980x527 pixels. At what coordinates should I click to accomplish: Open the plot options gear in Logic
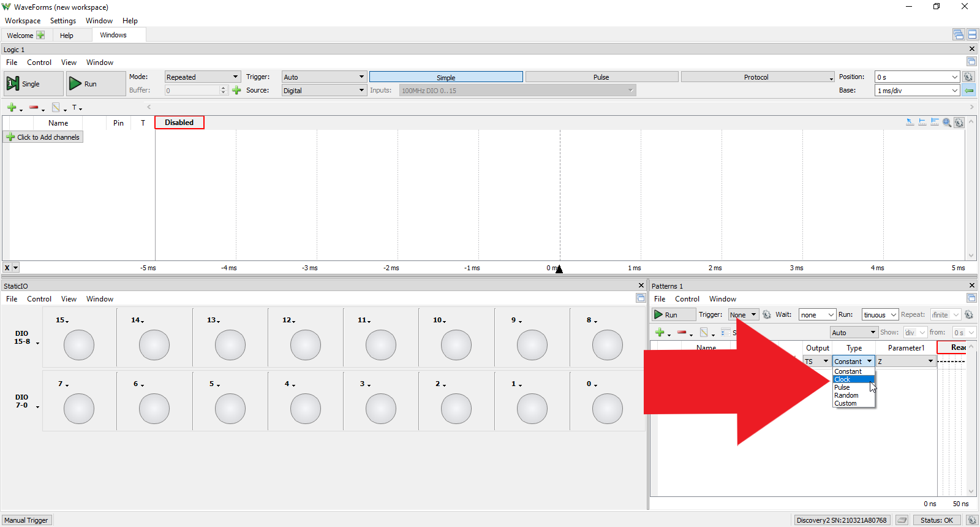coord(959,123)
